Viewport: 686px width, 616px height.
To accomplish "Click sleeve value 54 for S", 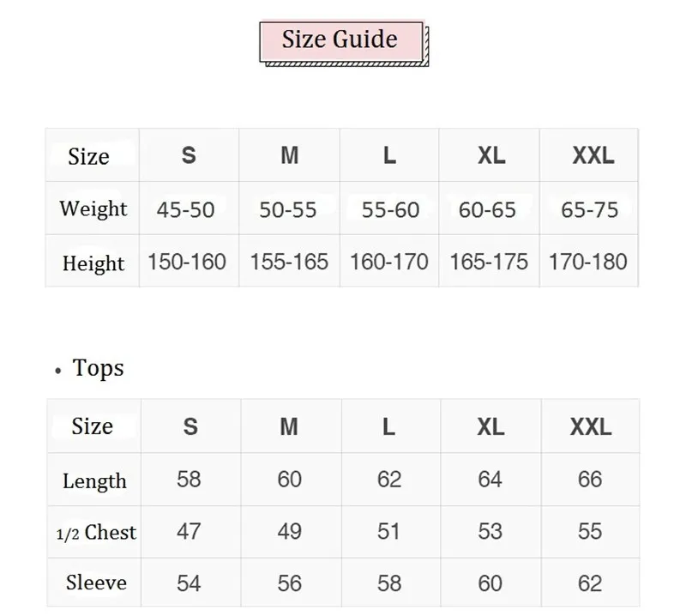I will tap(189, 583).
